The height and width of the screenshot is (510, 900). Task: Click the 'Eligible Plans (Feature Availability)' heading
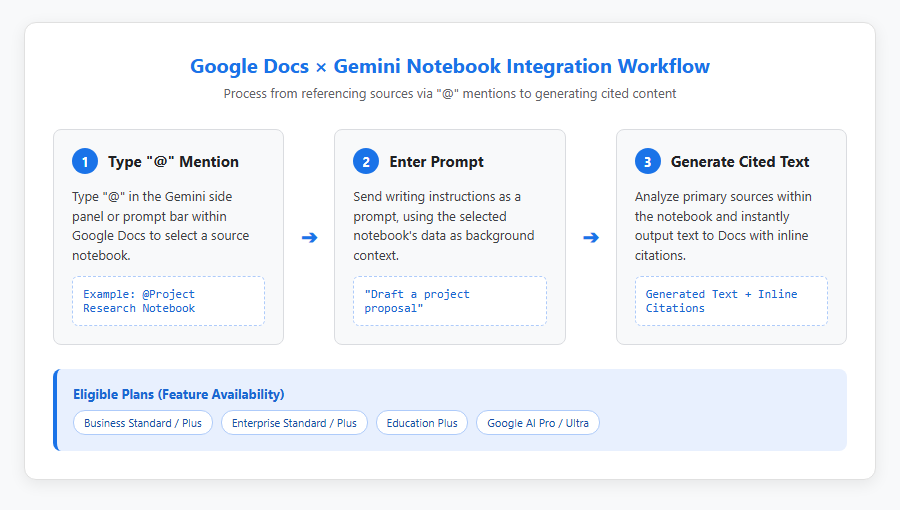click(x=179, y=395)
